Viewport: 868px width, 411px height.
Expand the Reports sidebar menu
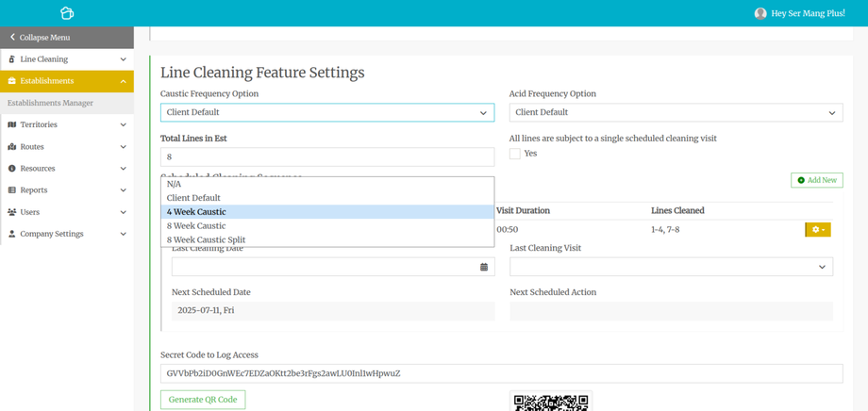pyautogui.click(x=66, y=190)
